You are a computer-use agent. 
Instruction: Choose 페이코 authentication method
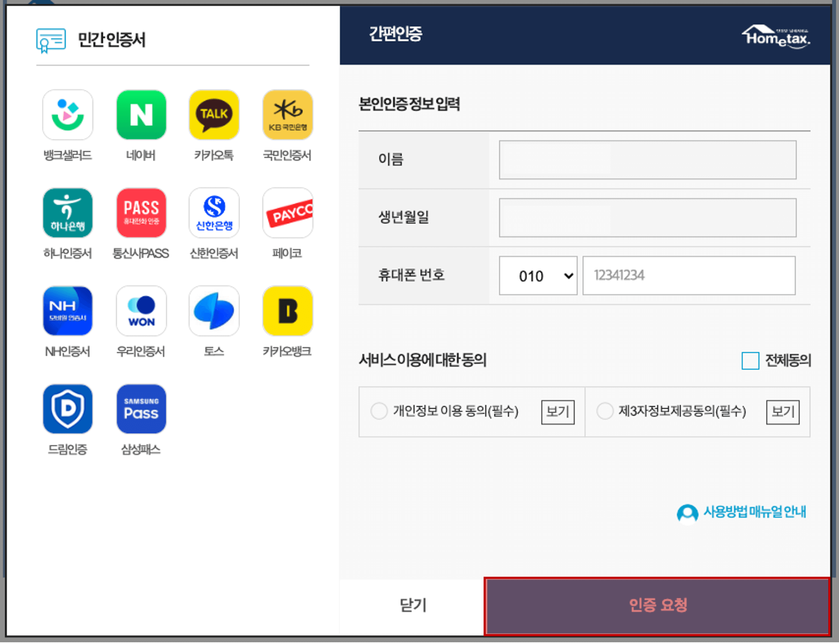[287, 213]
